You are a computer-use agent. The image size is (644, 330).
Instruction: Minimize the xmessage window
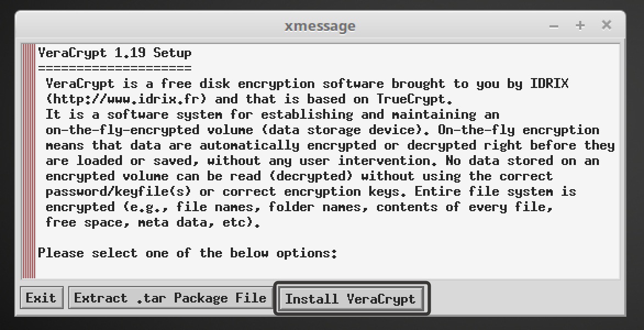click(x=554, y=26)
